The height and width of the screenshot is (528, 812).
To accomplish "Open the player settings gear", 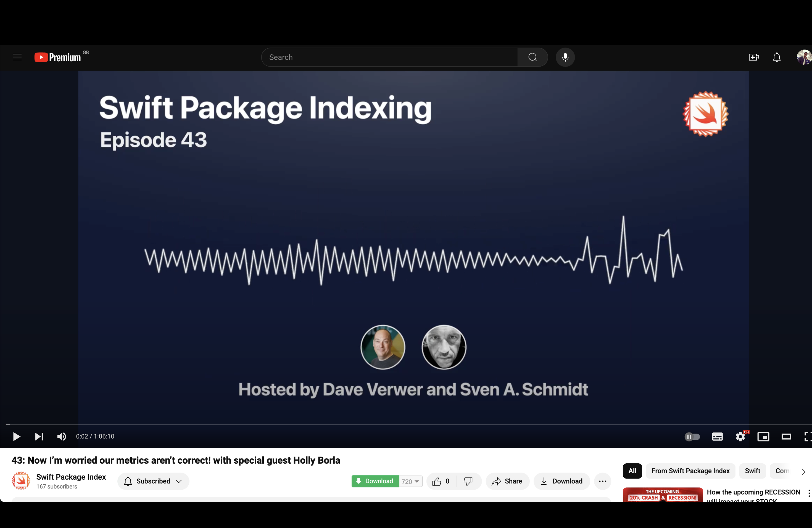I will [740, 437].
